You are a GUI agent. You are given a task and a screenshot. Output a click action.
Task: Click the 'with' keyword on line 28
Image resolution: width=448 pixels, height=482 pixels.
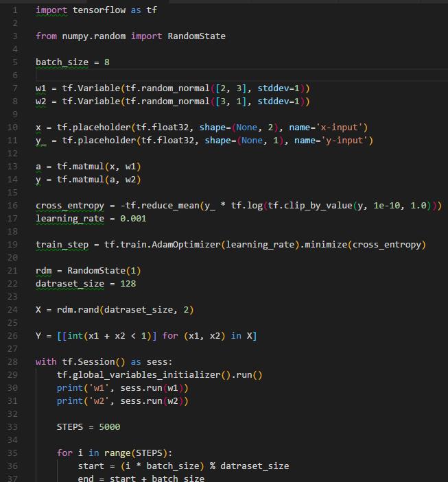click(46, 361)
